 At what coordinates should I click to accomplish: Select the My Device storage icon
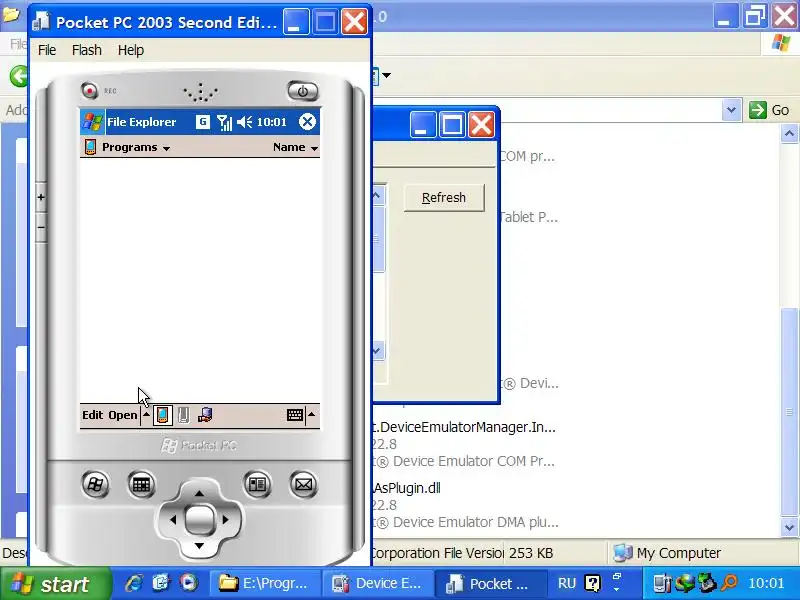162,415
